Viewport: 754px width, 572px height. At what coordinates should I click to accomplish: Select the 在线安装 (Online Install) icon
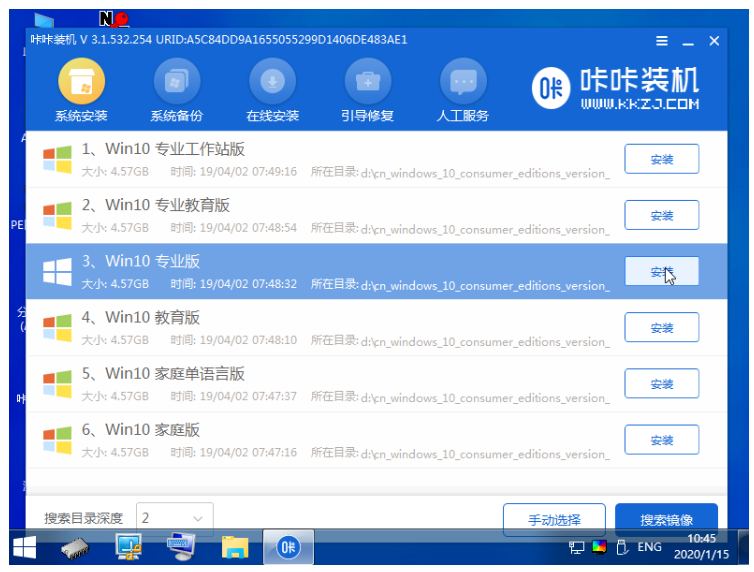point(272,84)
